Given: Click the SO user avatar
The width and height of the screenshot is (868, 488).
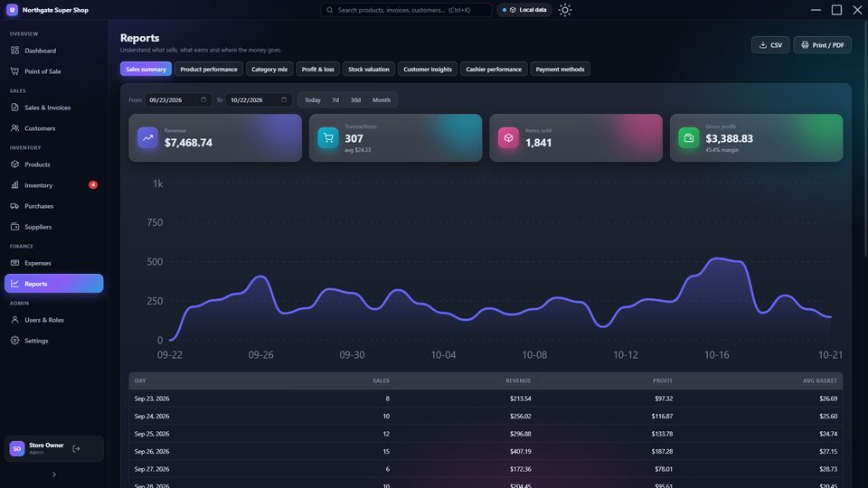Looking at the screenshot, I should tap(17, 449).
